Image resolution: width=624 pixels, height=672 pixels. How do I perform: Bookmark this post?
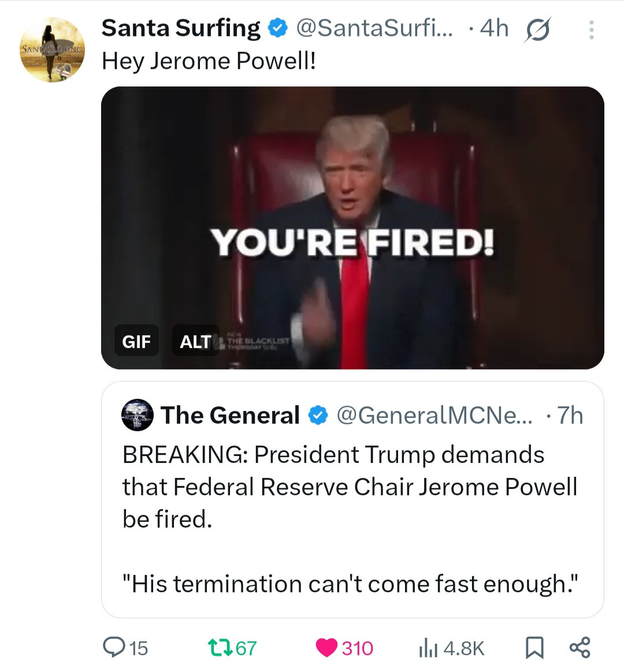pyautogui.click(x=534, y=648)
